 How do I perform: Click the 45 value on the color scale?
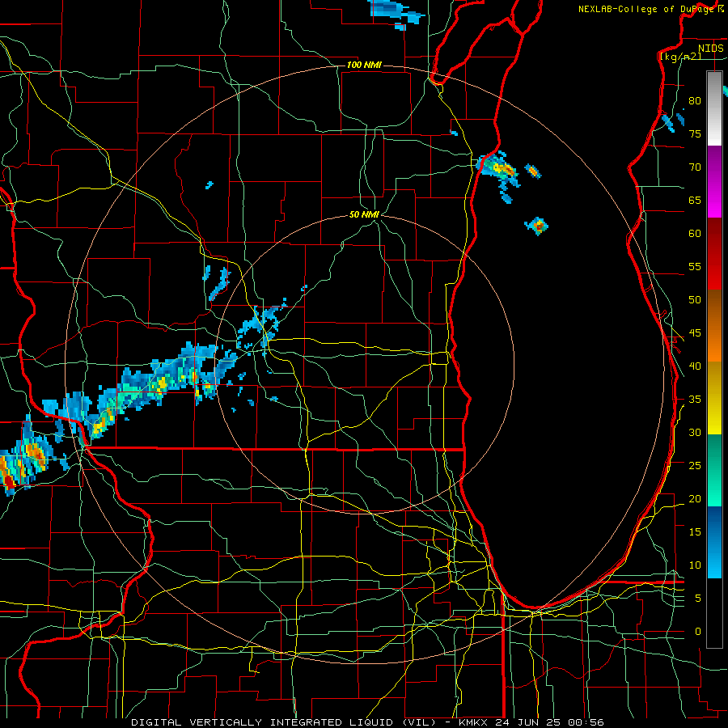pos(695,333)
